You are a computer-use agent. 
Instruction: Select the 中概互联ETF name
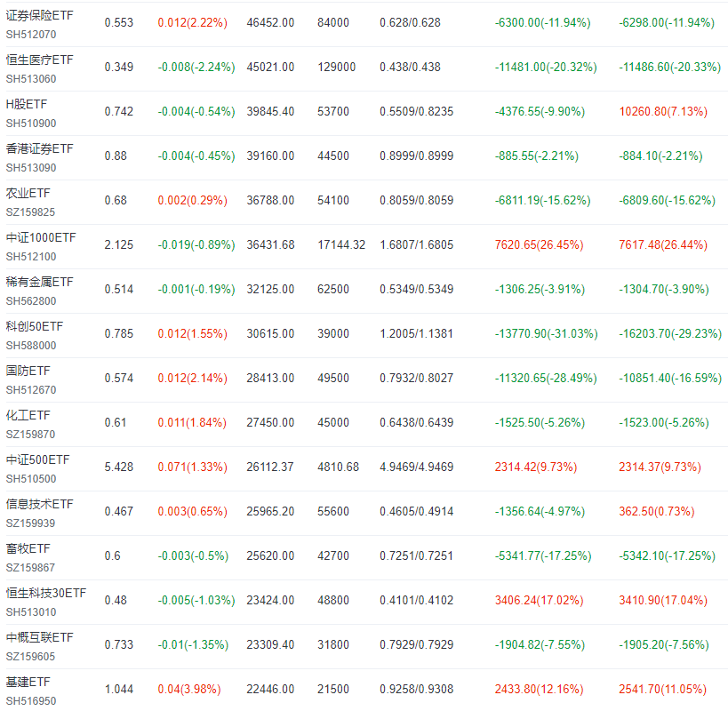coord(39,637)
